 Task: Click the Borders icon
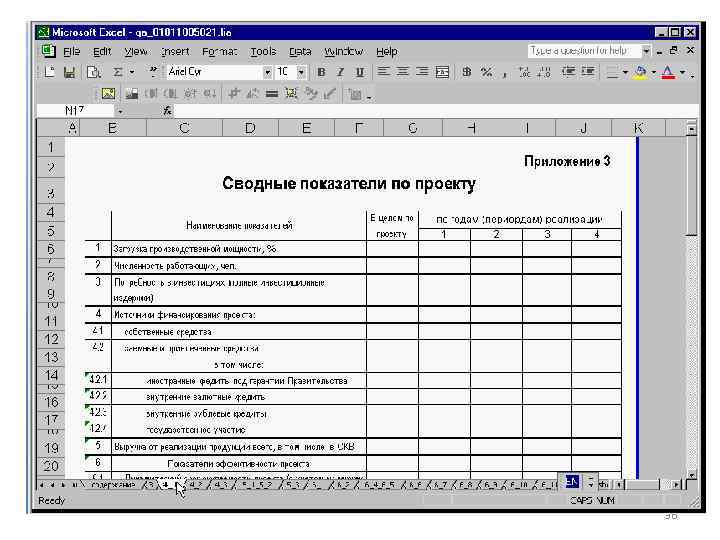pyautogui.click(x=612, y=72)
